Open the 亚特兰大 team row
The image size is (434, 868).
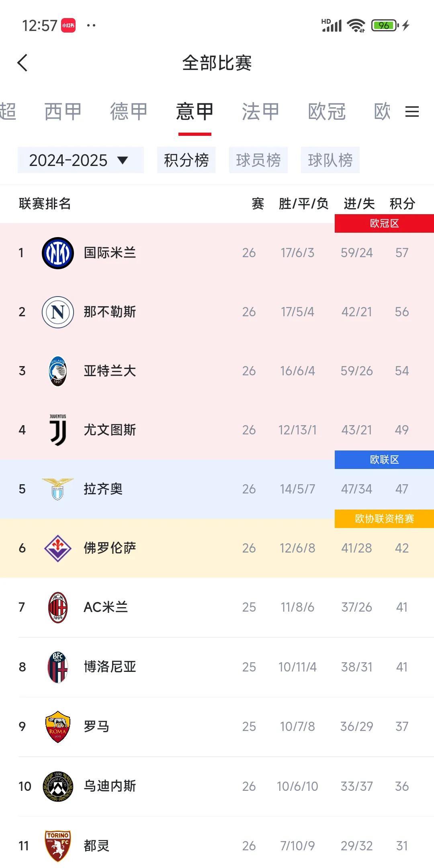click(x=217, y=371)
